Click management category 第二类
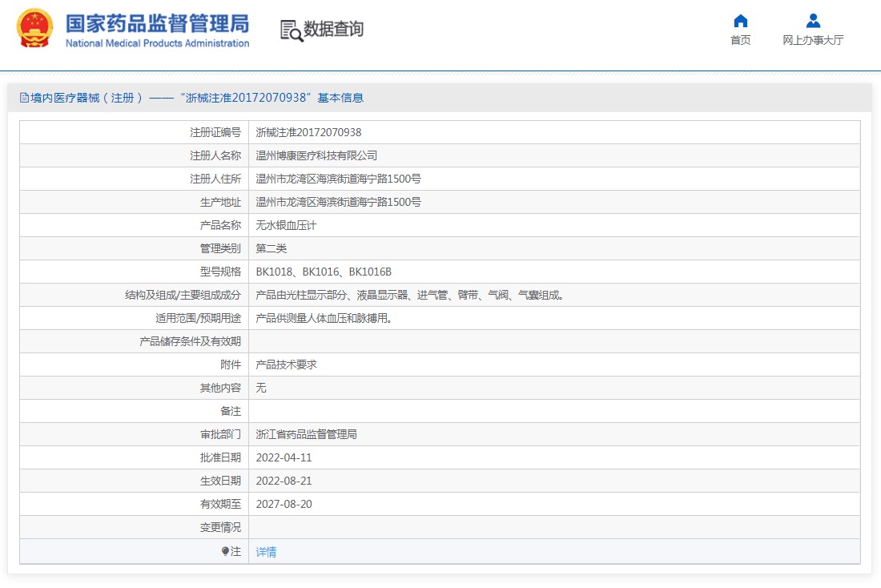This screenshot has width=881, height=588. (271, 248)
